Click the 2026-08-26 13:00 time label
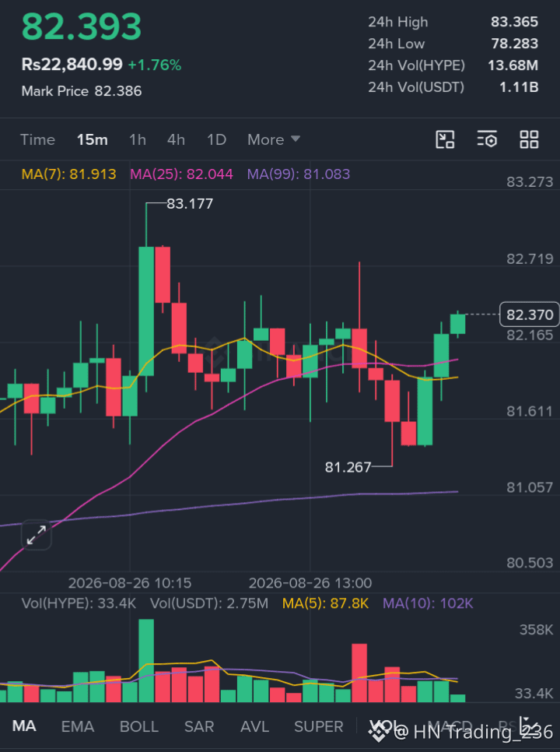 (310, 583)
